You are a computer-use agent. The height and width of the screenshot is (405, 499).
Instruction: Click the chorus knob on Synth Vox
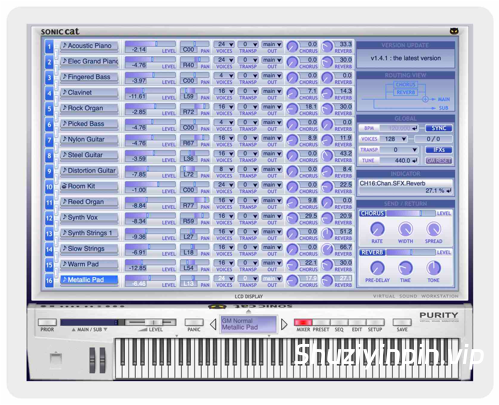click(x=292, y=218)
